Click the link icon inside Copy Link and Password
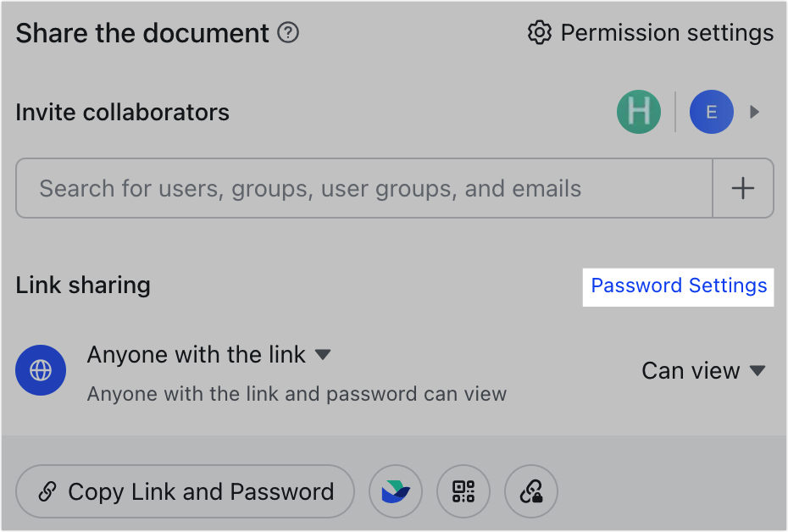The image size is (788, 532). pyautogui.click(x=48, y=491)
